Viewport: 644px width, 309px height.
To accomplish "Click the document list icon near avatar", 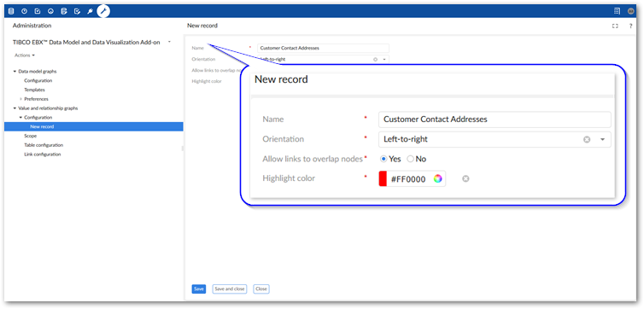I will 617,11.
